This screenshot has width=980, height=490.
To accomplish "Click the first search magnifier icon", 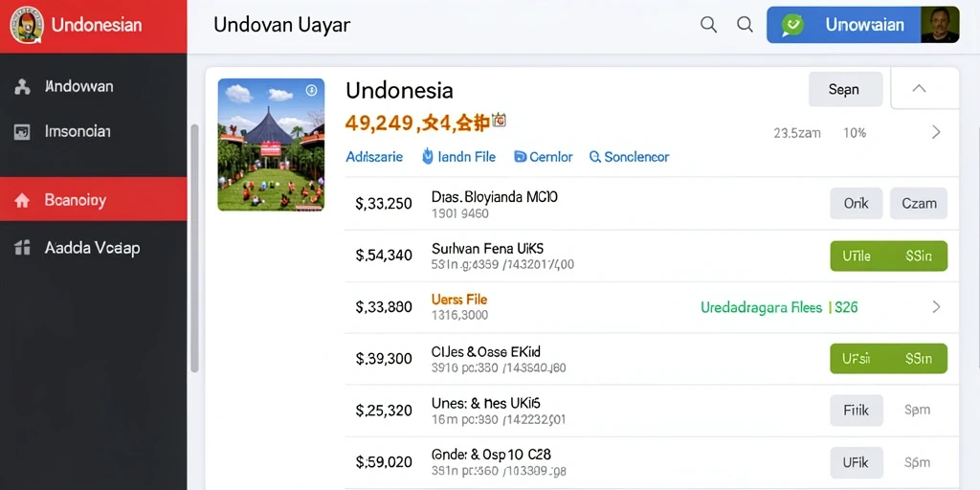I will [x=708, y=25].
